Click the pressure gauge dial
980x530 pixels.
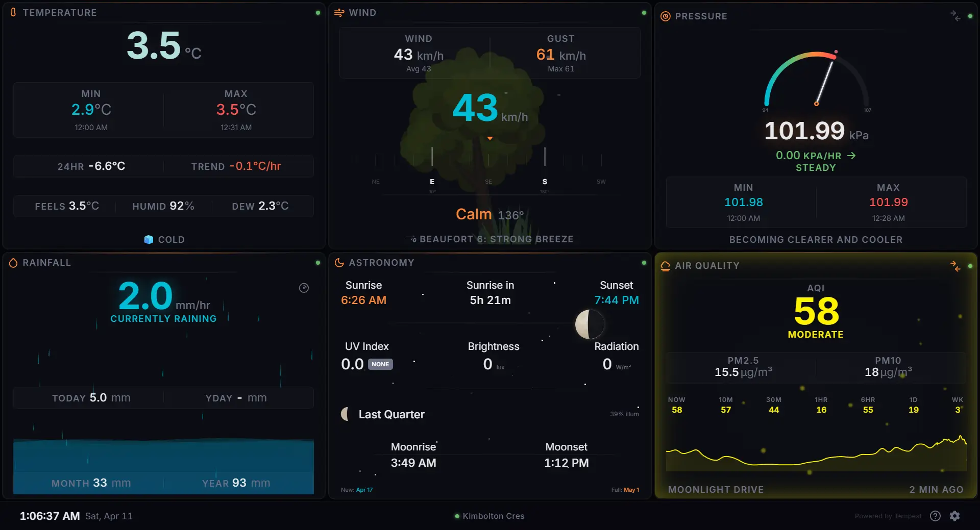[816, 79]
